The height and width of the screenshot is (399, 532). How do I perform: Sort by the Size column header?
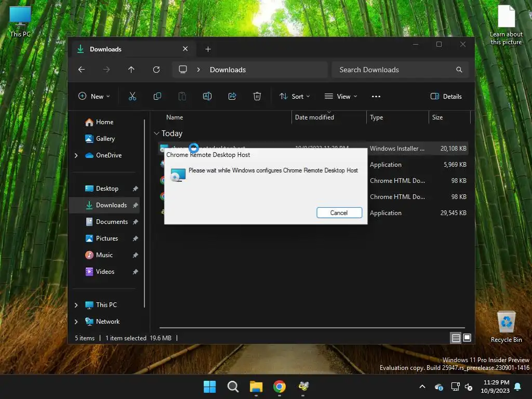(x=449, y=117)
